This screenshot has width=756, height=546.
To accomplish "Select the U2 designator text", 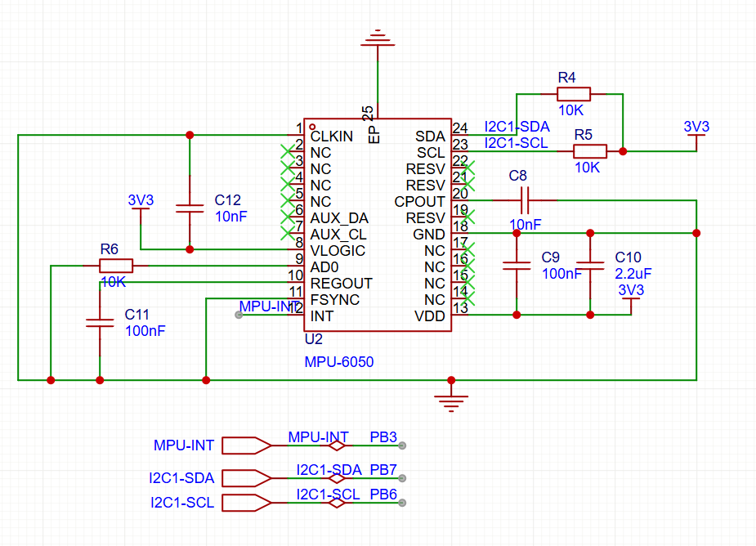I will point(313,339).
